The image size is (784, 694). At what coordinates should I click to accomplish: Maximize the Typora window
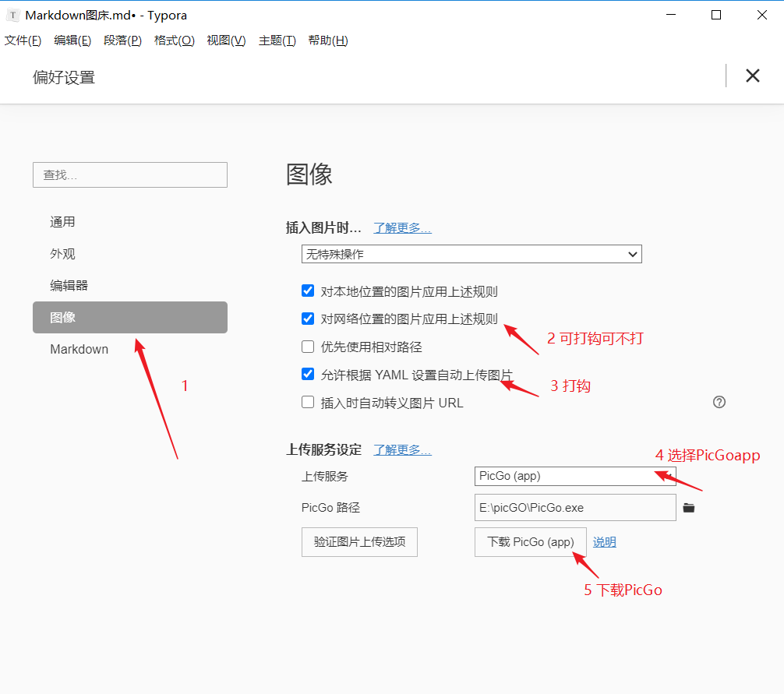pos(716,15)
